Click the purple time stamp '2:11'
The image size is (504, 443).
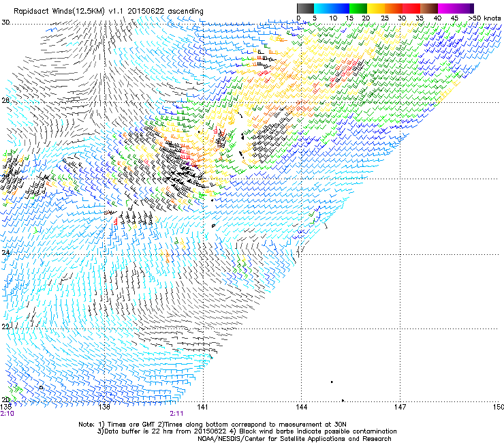pos(176,414)
